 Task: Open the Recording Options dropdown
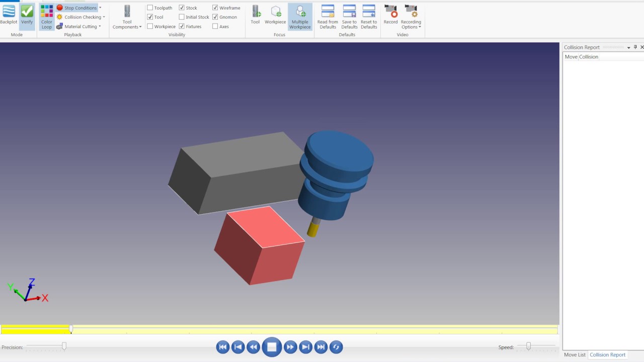[x=411, y=18]
